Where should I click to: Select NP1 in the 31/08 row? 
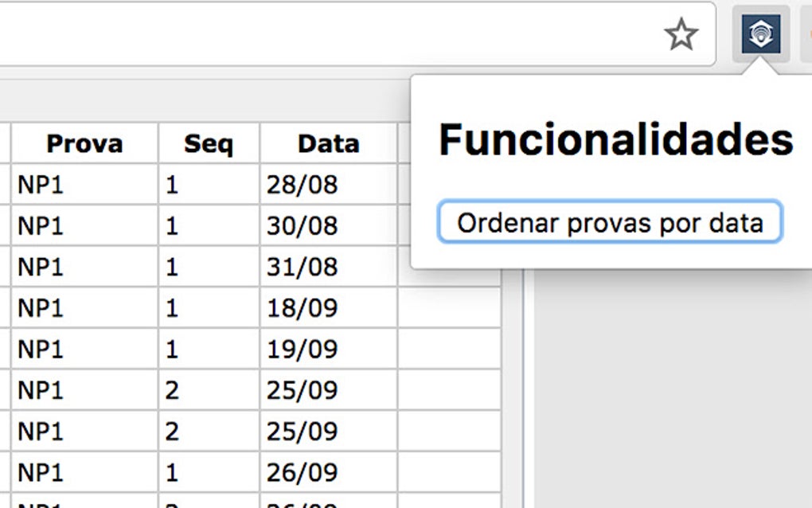point(40,267)
